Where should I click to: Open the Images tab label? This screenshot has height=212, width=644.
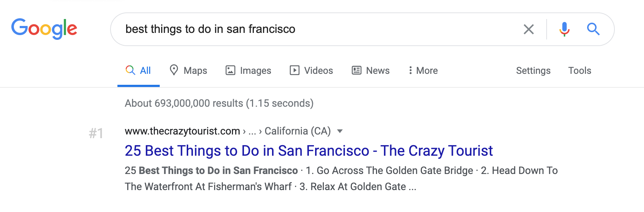(255, 71)
